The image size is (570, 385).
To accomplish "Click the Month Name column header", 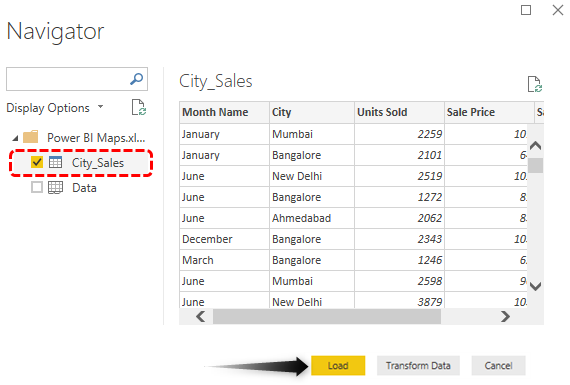I will (x=224, y=112).
